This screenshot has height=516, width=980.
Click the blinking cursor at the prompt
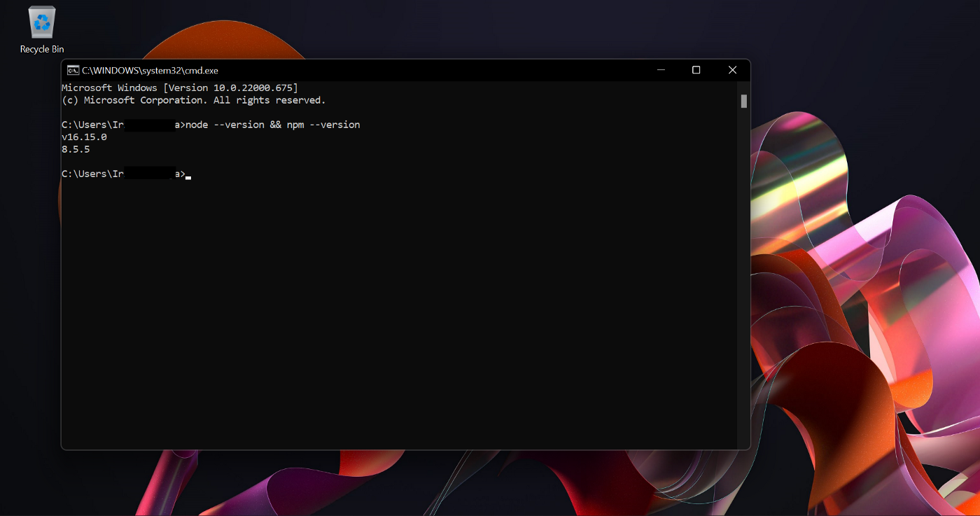pos(188,175)
